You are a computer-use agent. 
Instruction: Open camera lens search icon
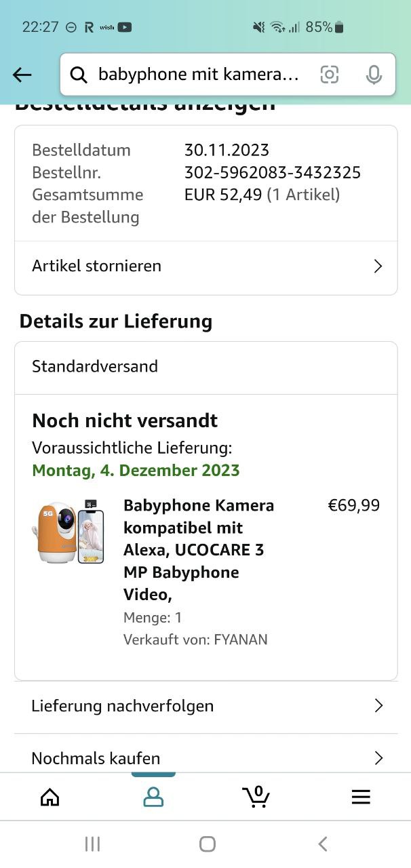point(329,75)
